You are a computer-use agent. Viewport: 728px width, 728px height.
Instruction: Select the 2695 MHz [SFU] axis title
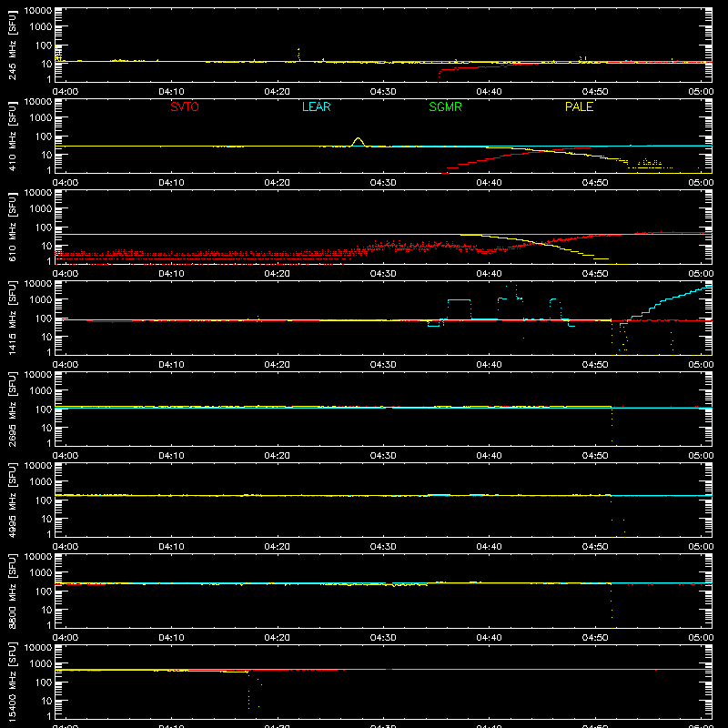(x=13, y=409)
